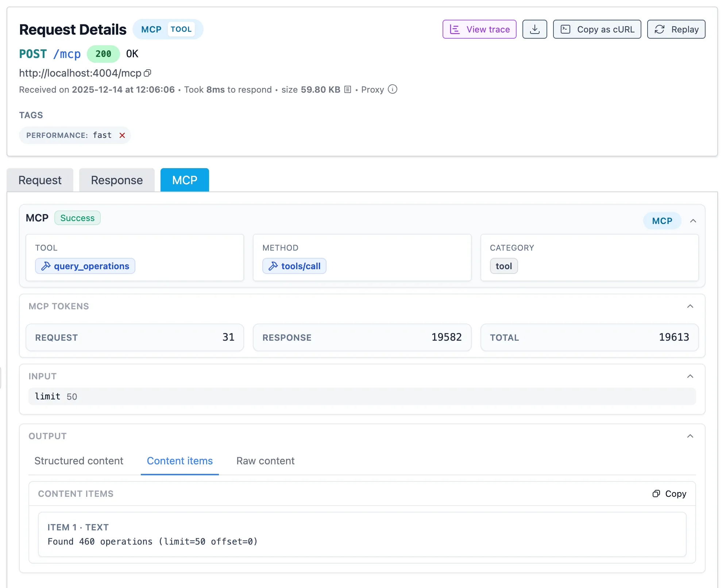Viewport: 726px width, 588px height.
Task: Open the query_operations tool link
Action: pos(91,266)
